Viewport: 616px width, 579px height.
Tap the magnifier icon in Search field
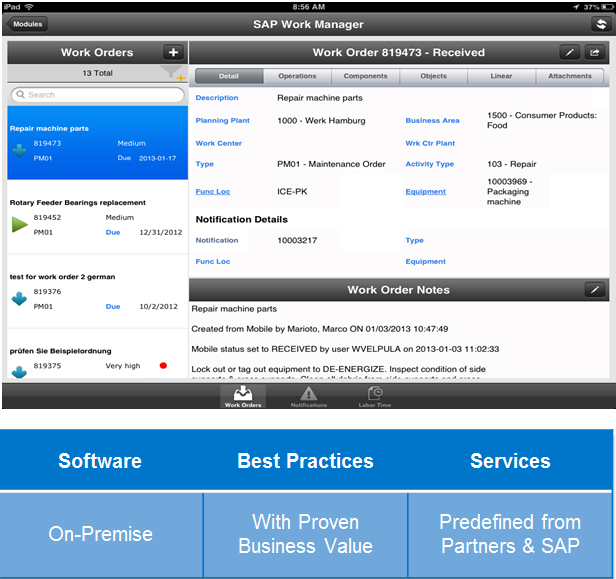tap(20, 95)
